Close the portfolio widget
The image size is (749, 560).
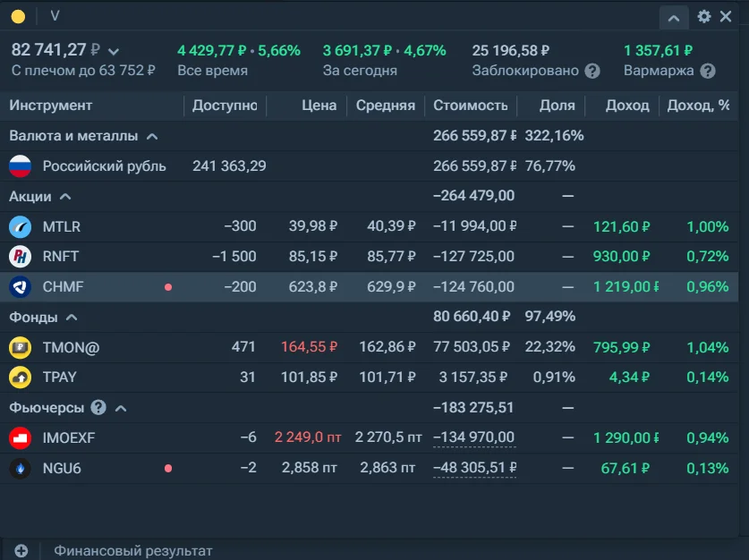click(x=726, y=17)
